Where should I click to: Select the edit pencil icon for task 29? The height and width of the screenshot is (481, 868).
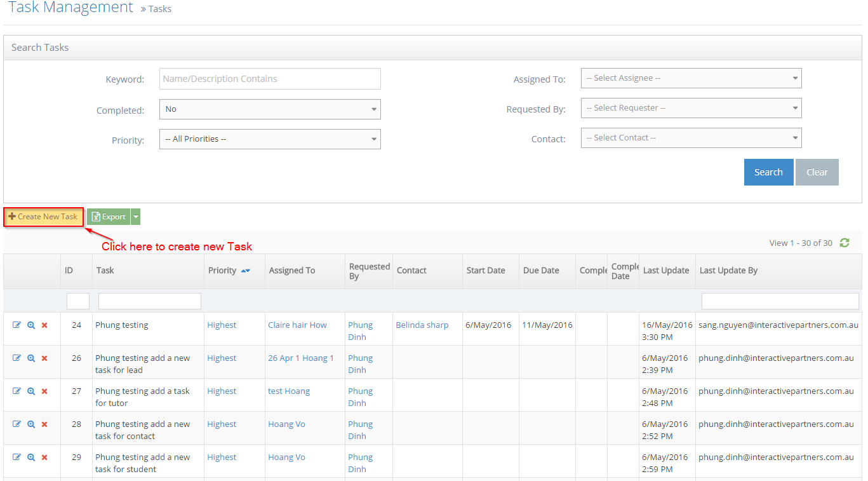pyautogui.click(x=17, y=457)
